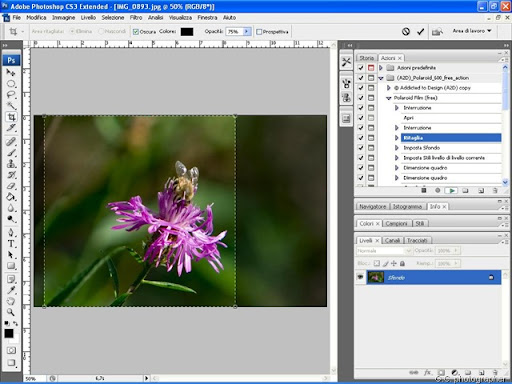
Task: Hide the Sfondo layer with eye icon
Action: coord(360,277)
